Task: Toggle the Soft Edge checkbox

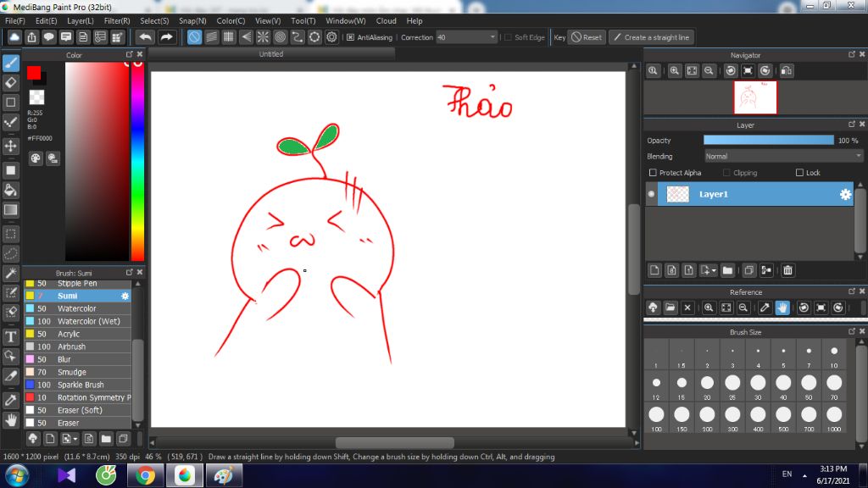Action: pos(509,37)
